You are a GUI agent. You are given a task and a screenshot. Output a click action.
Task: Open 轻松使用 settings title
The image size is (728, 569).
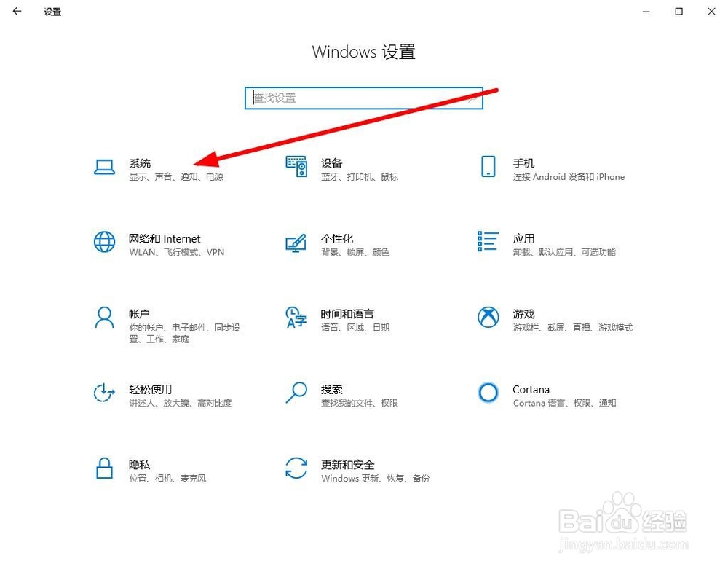(151, 389)
